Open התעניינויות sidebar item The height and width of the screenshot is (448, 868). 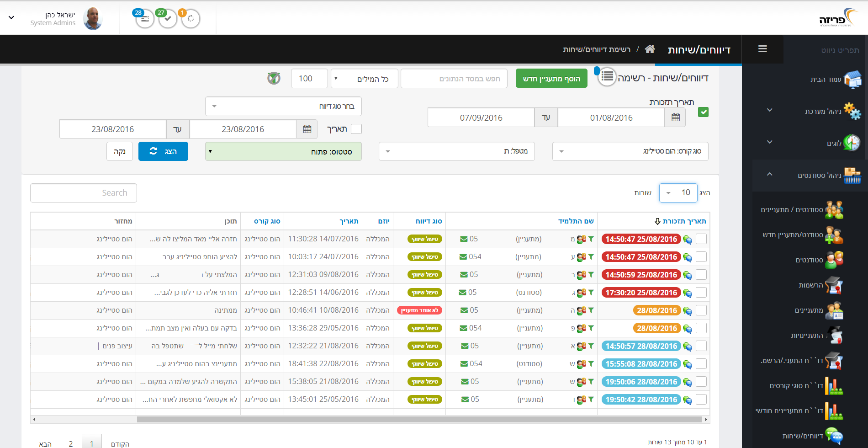(x=818, y=336)
